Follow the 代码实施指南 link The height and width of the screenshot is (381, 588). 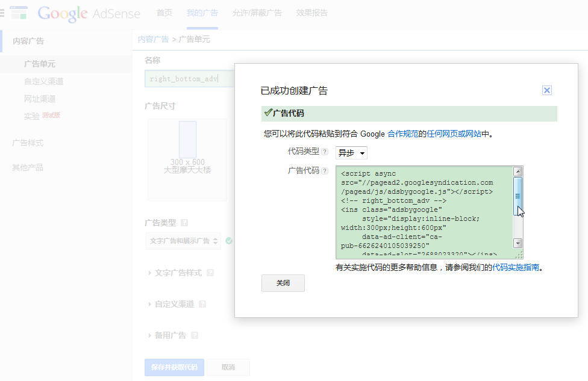tap(516, 267)
